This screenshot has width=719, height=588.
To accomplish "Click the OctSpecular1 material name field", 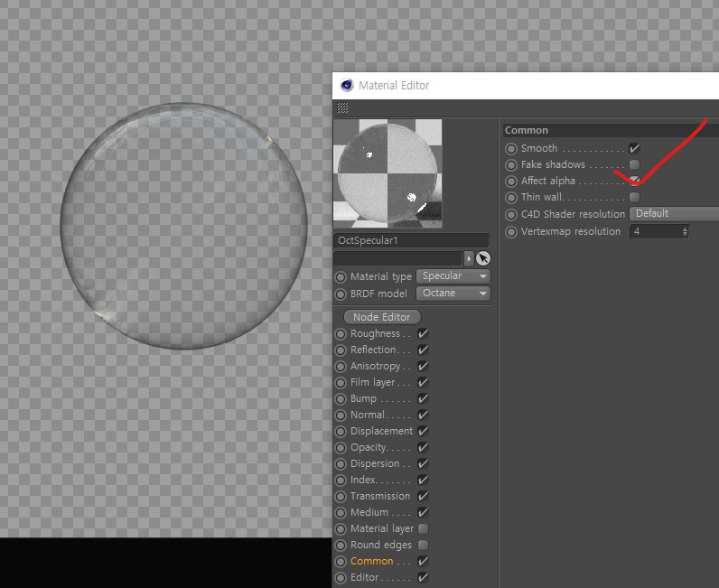I will point(411,241).
